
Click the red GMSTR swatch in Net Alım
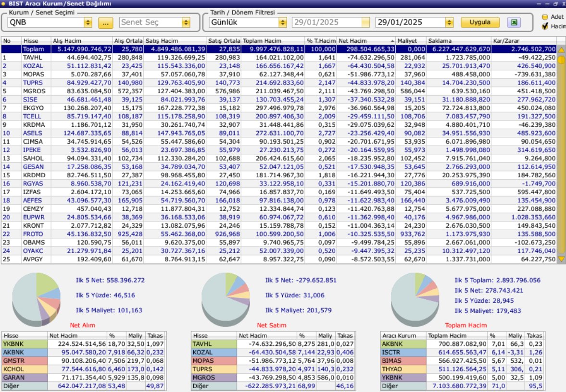(x=25, y=361)
